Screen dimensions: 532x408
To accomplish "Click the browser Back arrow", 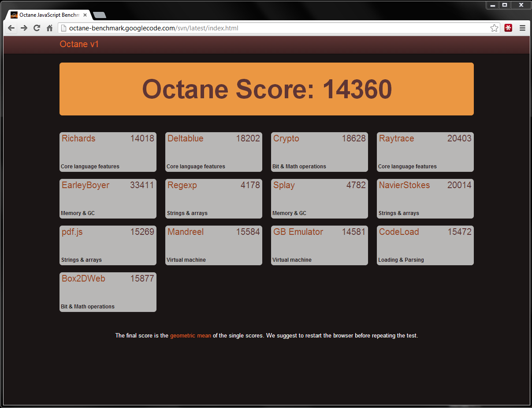I will [11, 28].
